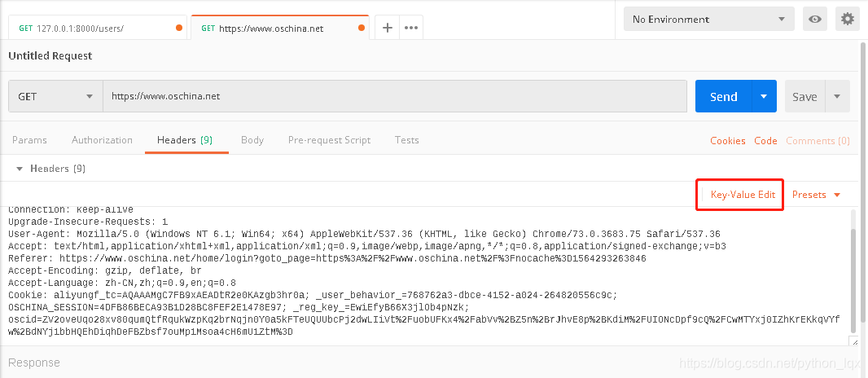Image resolution: width=868 pixels, height=378 pixels.
Task: Click the Untitled Request name
Action: tap(50, 56)
